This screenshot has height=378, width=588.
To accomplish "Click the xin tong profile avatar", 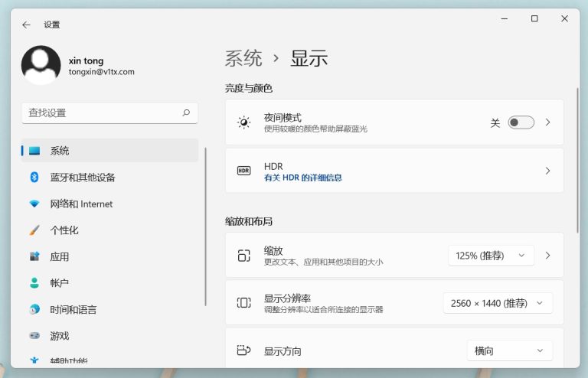I will pos(41,66).
